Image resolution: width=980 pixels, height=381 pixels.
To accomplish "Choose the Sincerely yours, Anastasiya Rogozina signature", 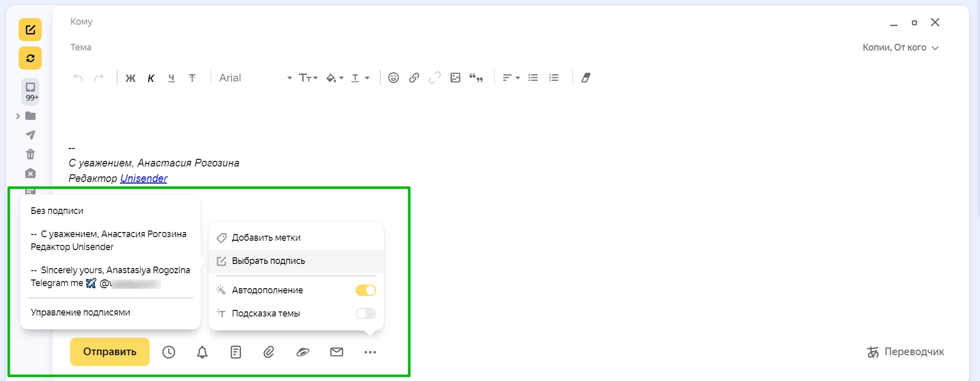I will (110, 276).
